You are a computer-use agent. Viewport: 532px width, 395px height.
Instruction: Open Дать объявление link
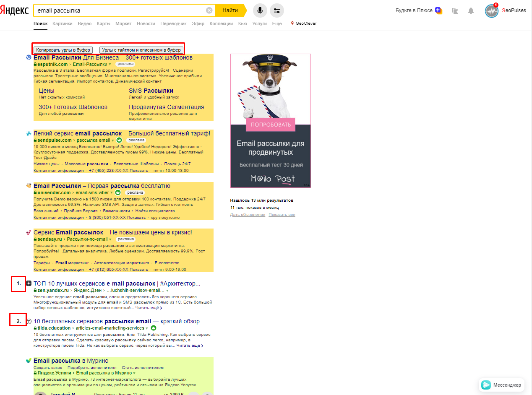pyautogui.click(x=248, y=215)
